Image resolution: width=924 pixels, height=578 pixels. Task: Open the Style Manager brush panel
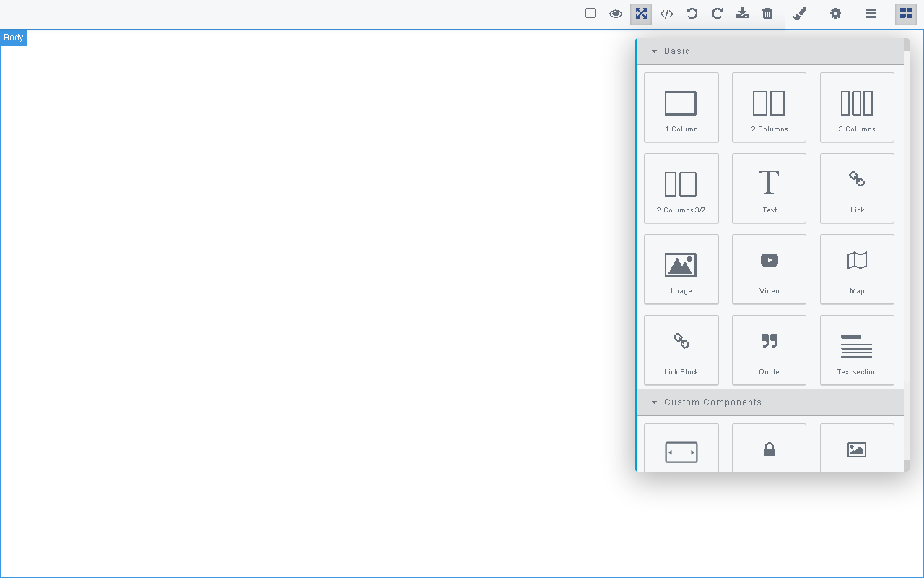coord(800,14)
